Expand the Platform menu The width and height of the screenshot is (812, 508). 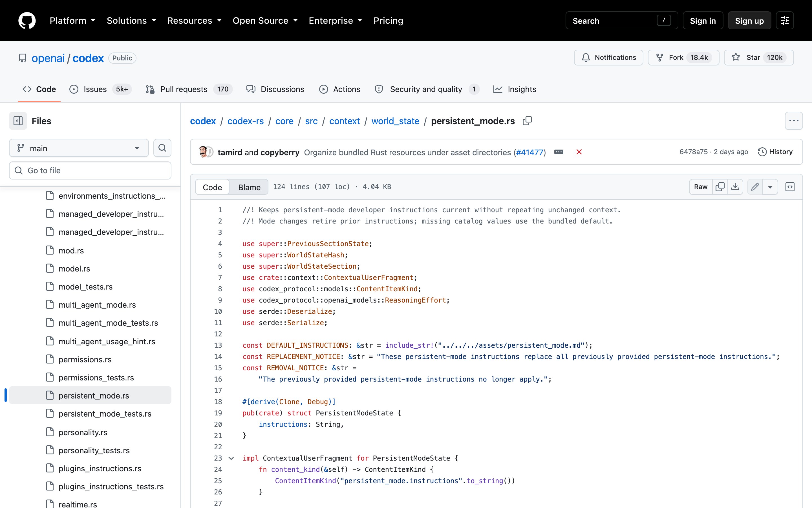coord(72,21)
